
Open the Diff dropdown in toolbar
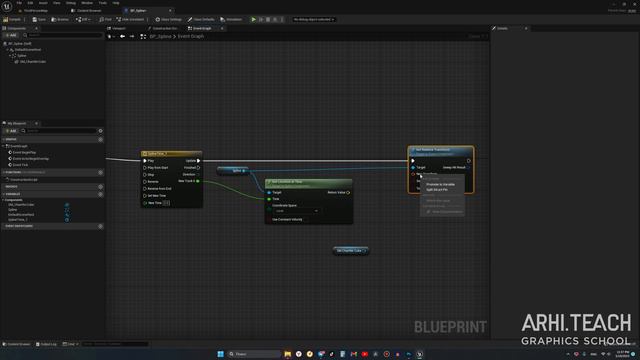(x=83, y=19)
